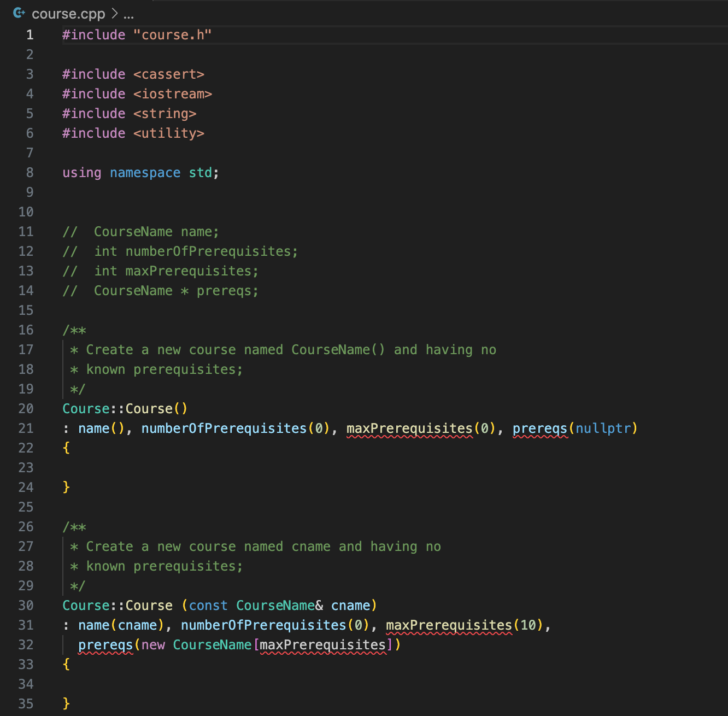The width and height of the screenshot is (728, 716).
Task: Click the #include <iostream> line
Action: (137, 93)
